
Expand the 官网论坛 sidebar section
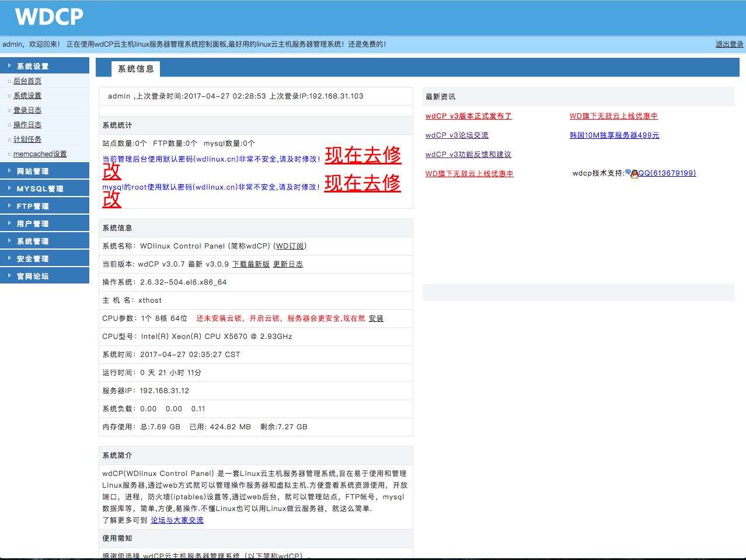(x=44, y=276)
